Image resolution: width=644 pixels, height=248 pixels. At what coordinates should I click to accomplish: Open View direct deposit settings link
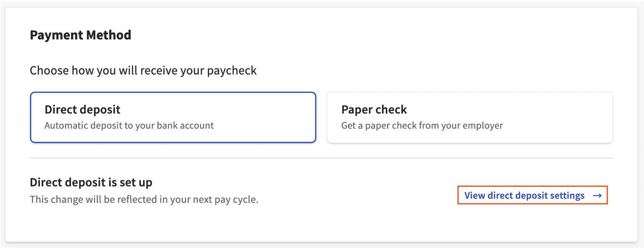[x=525, y=196]
